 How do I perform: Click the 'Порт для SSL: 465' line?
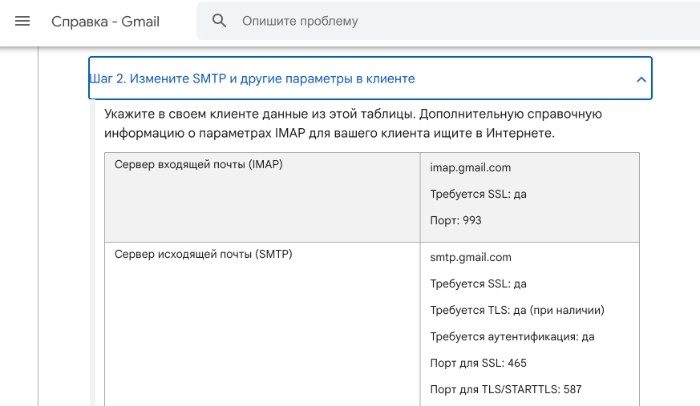[x=478, y=363]
